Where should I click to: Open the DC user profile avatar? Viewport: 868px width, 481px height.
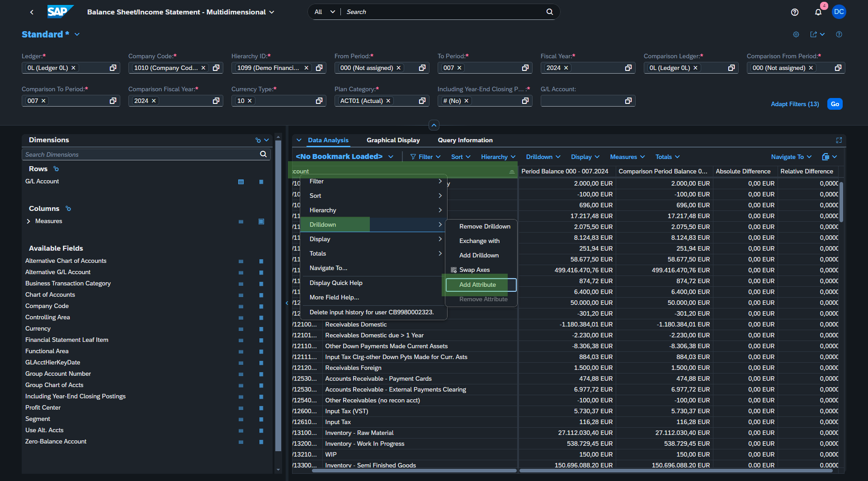839,12
